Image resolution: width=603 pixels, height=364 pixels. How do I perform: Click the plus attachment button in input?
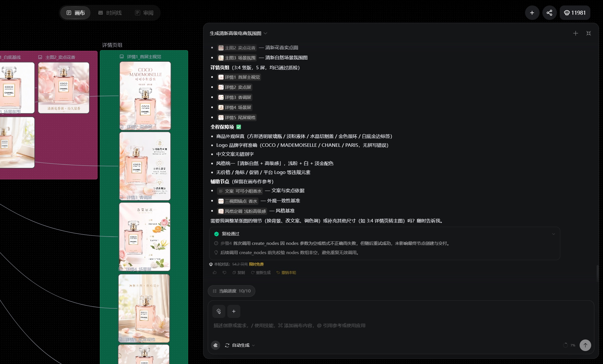[234, 311]
